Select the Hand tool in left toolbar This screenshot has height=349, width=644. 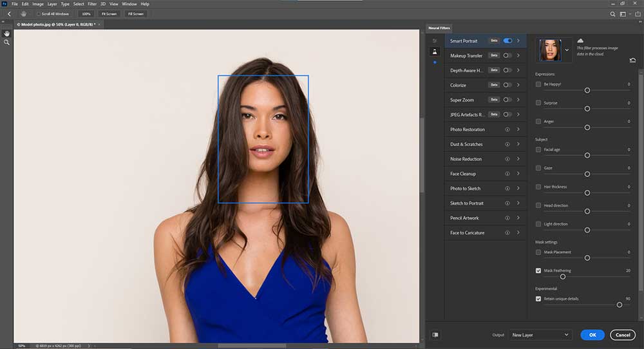(6, 33)
